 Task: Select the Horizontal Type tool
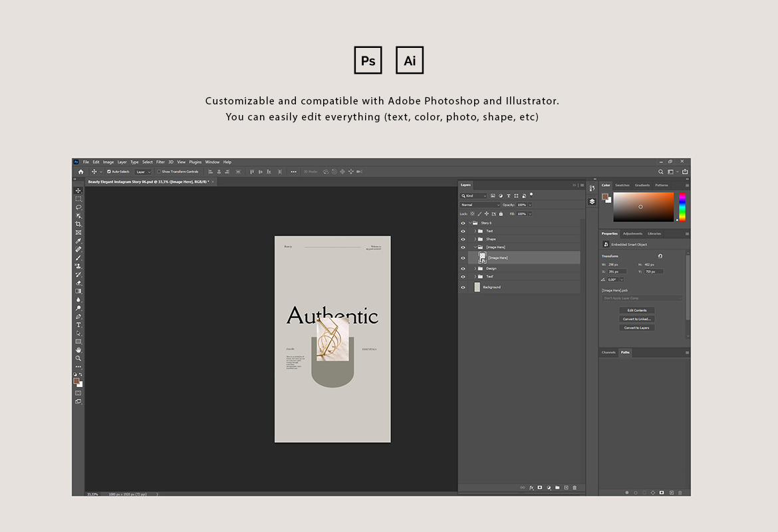[x=78, y=325]
